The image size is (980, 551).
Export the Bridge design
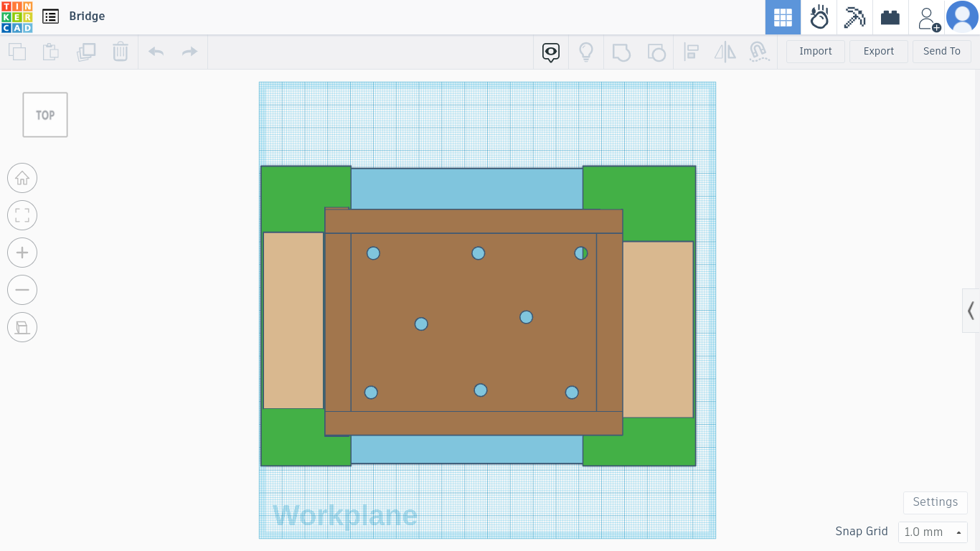click(878, 51)
